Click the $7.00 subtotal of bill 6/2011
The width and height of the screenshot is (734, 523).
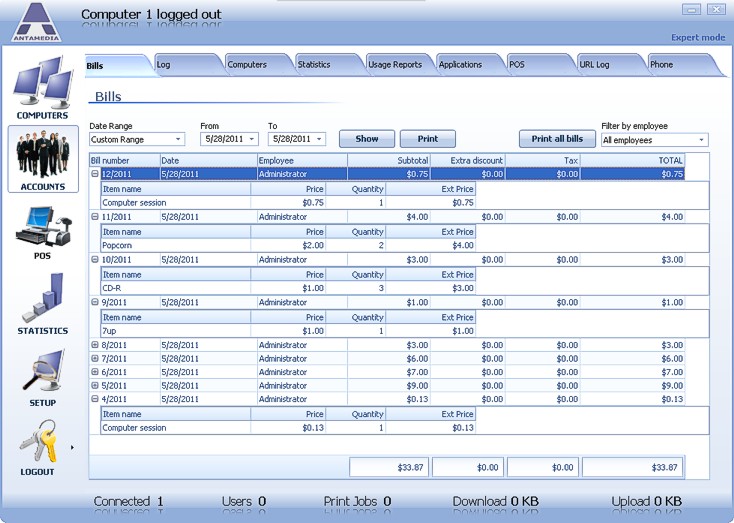[417, 372]
